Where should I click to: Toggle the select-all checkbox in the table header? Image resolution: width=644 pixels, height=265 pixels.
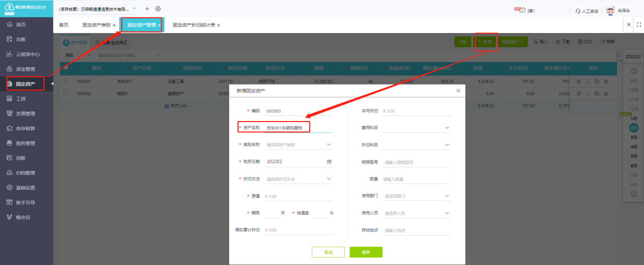[65, 68]
